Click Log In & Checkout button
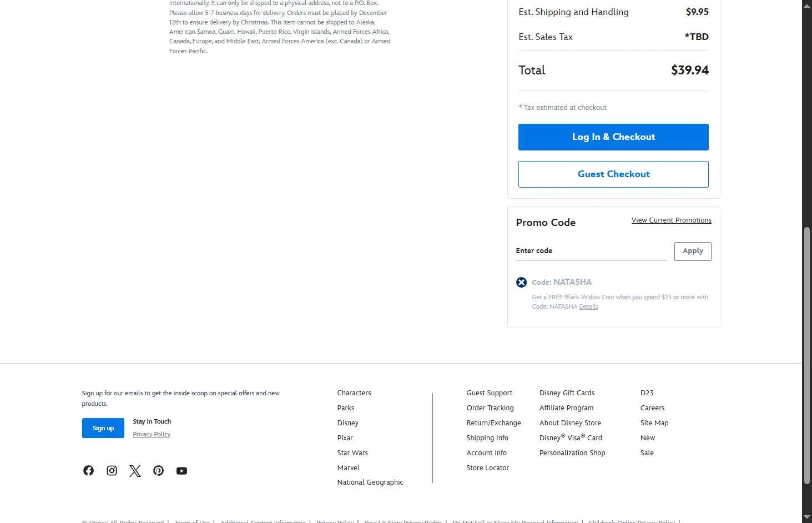 point(613,137)
